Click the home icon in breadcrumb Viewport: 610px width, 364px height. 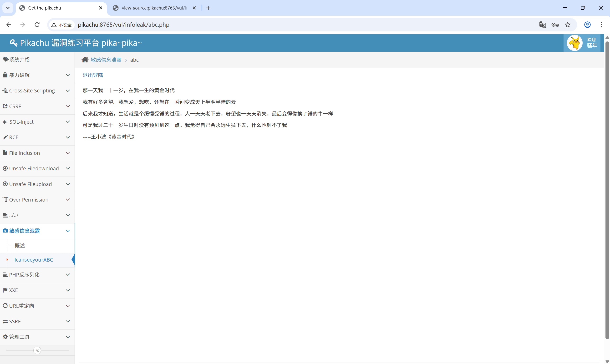[x=85, y=60]
